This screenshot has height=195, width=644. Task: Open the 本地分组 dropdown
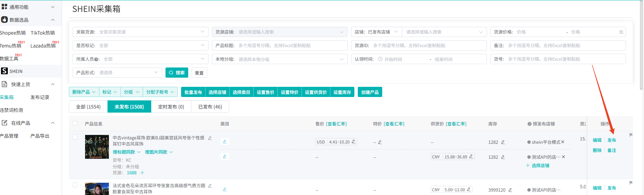[x=280, y=59]
